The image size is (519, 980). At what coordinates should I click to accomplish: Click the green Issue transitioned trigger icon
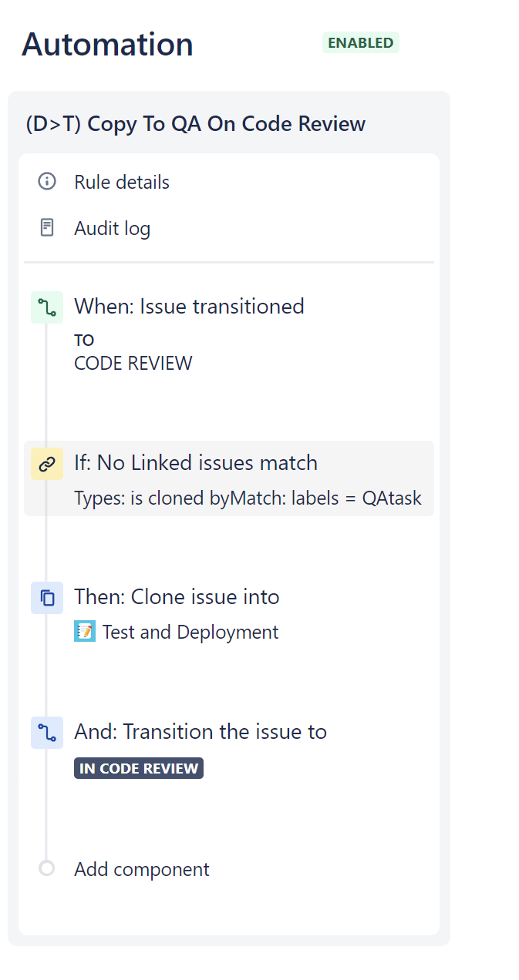pyautogui.click(x=46, y=307)
